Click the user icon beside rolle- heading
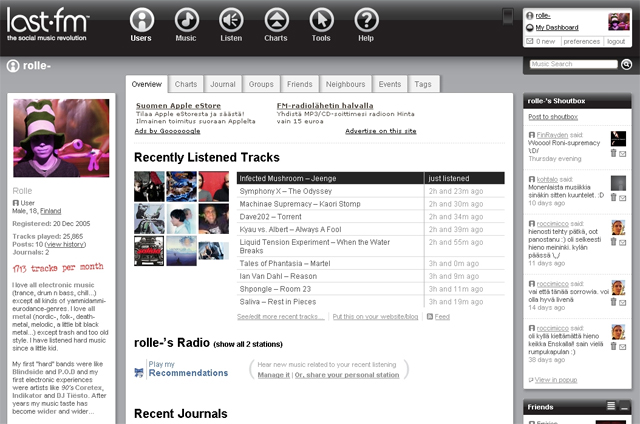The image size is (640, 424). click(13, 66)
